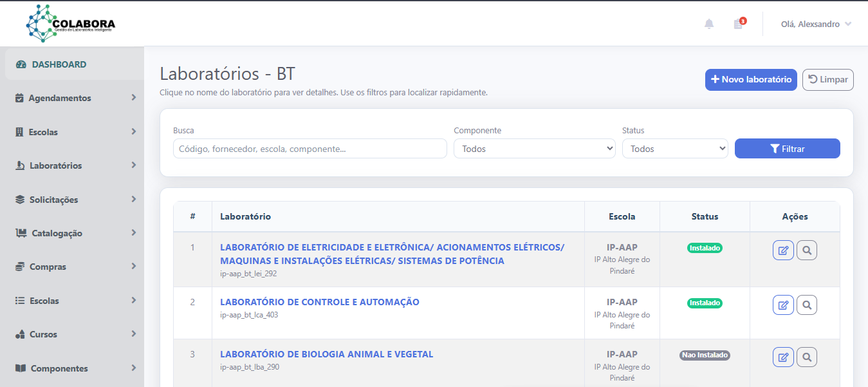The image size is (868, 387).
Task: Open the Status filter dropdown
Action: [675, 149]
